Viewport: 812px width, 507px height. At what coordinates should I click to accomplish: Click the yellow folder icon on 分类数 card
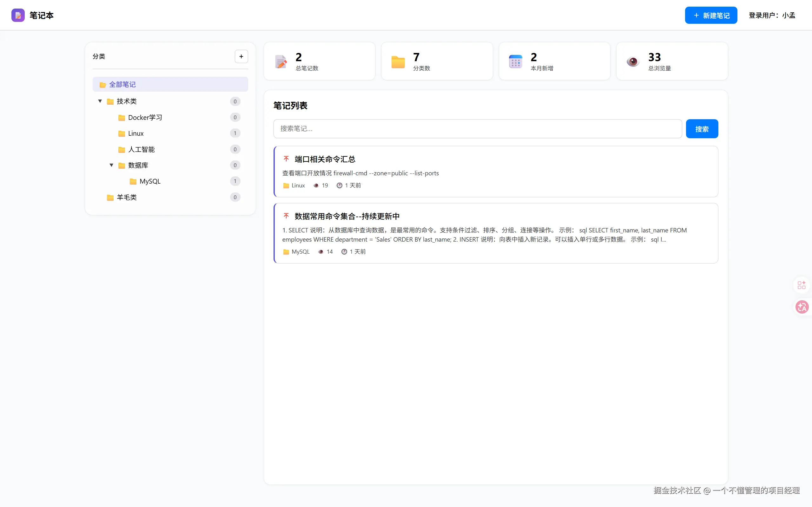(398, 62)
